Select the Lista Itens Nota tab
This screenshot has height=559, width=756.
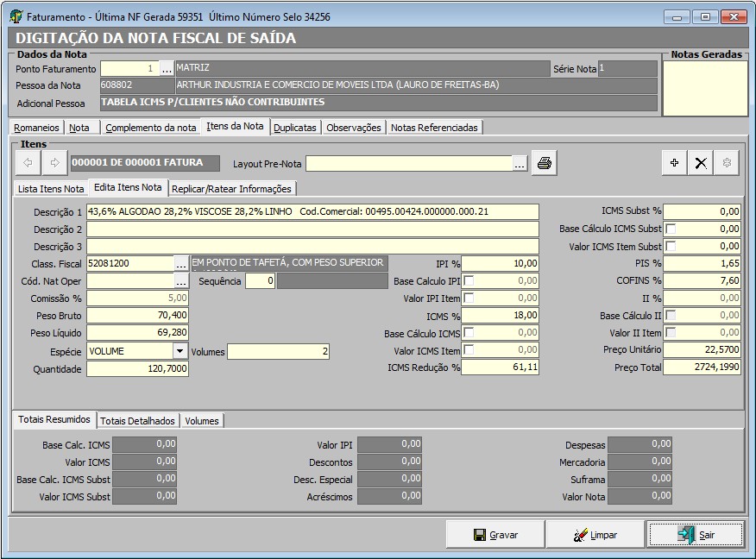(51, 188)
